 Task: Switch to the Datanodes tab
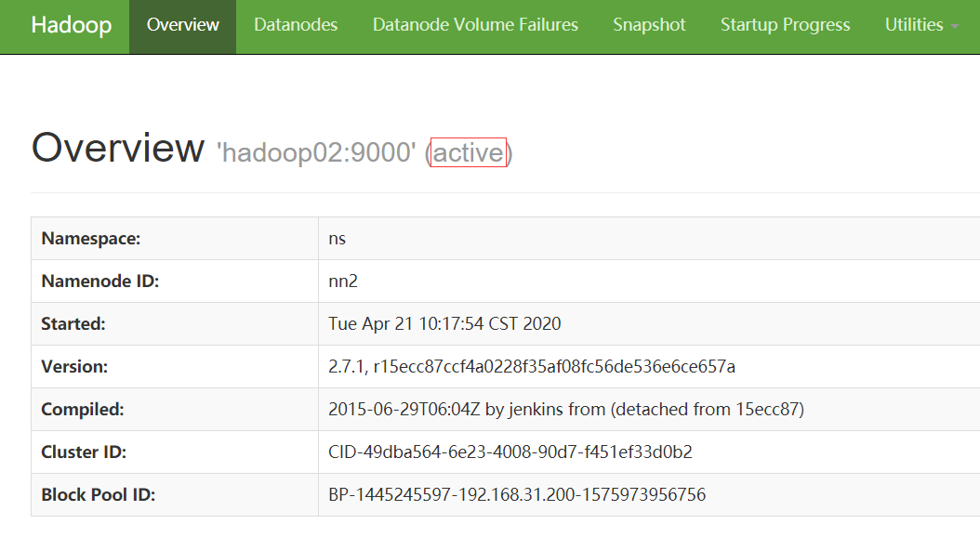pyautogui.click(x=296, y=26)
